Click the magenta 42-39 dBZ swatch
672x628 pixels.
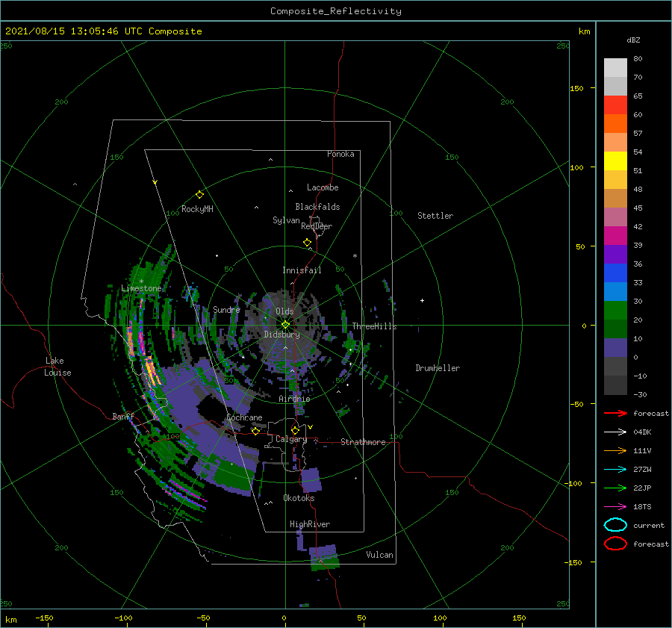tap(615, 236)
